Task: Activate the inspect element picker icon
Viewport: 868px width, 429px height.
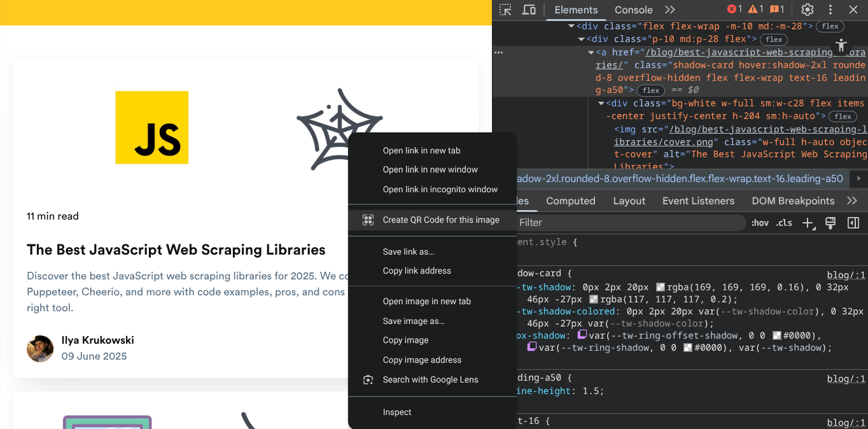Action: click(505, 10)
